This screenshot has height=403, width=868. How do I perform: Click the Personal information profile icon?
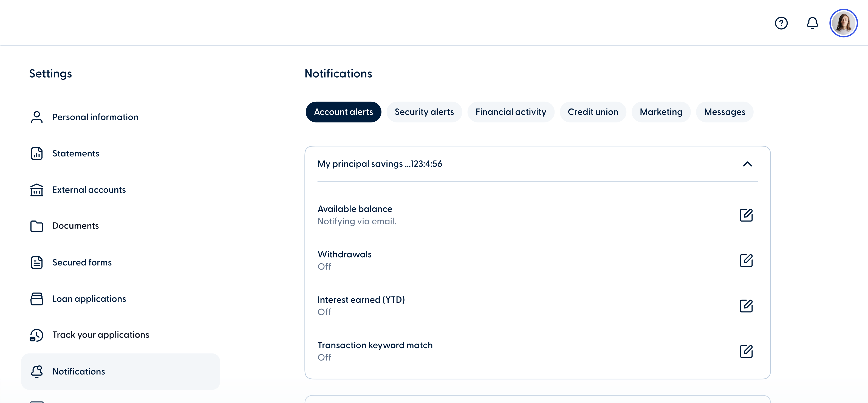click(36, 117)
